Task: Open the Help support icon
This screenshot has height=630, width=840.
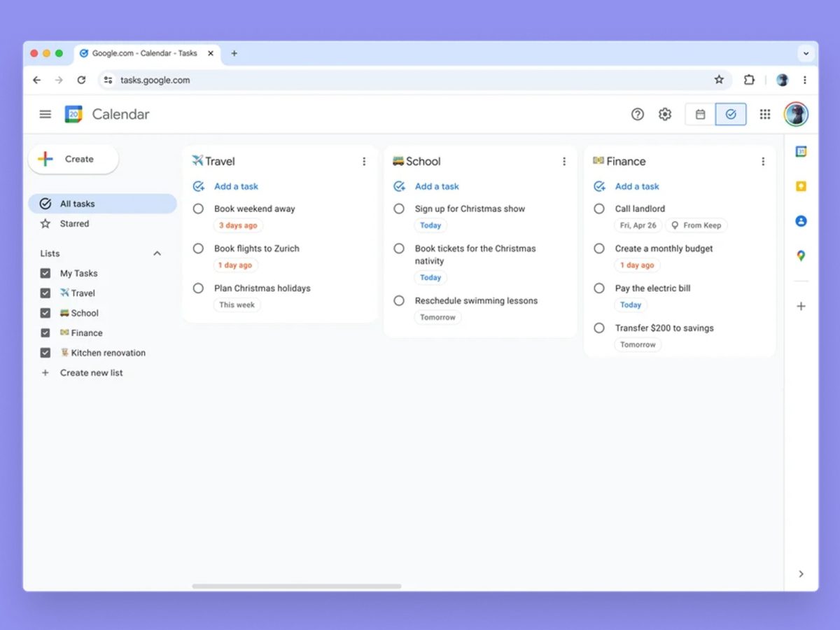Action: [637, 114]
